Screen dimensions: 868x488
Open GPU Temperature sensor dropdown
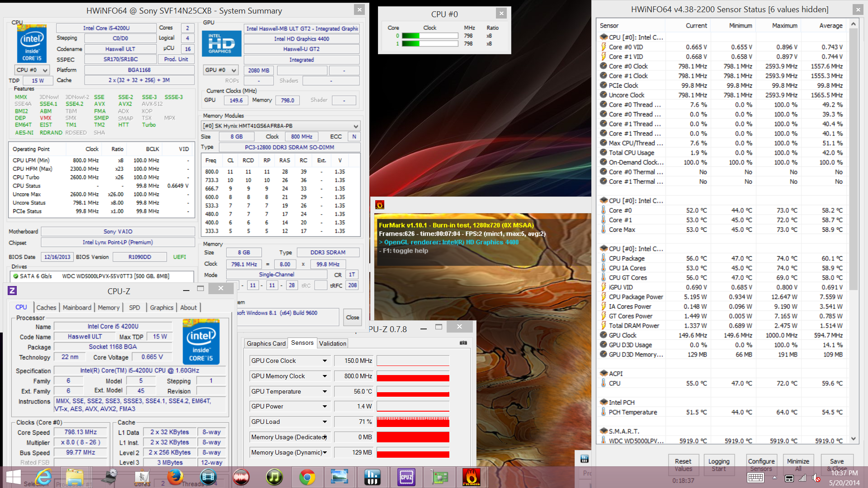point(325,391)
